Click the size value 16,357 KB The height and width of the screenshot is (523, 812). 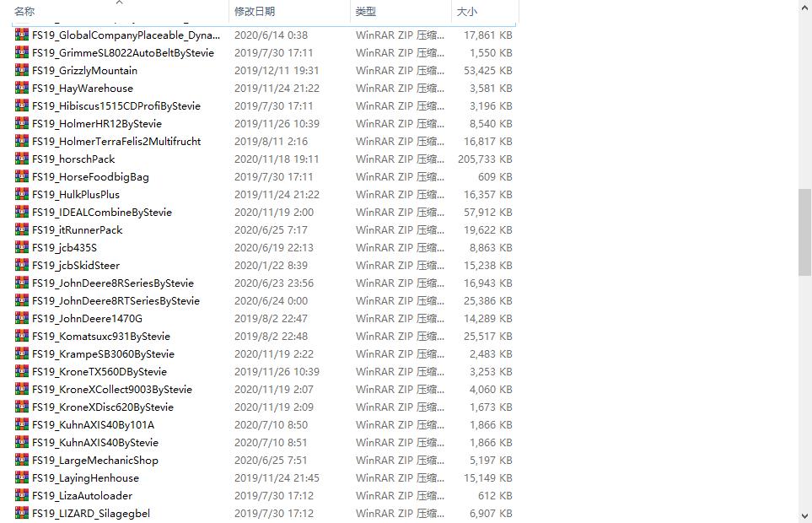point(488,195)
